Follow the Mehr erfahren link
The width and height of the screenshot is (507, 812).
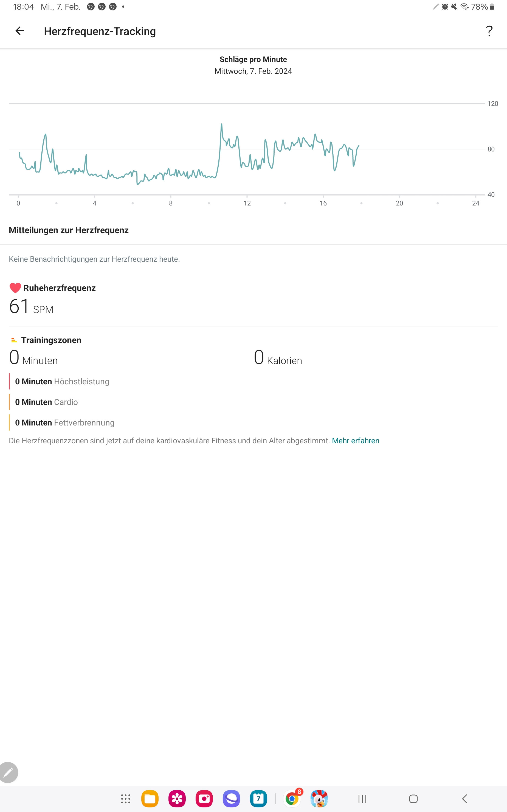point(356,441)
